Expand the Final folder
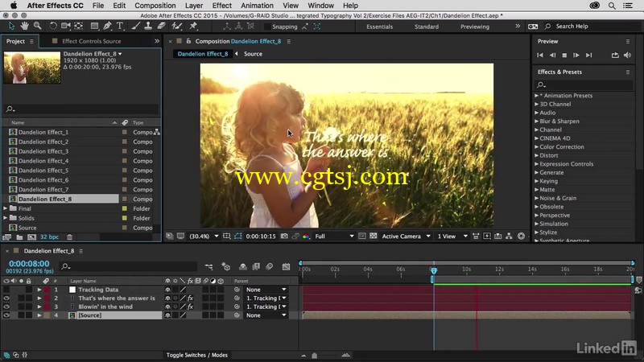644x362 pixels. click(x=6, y=208)
